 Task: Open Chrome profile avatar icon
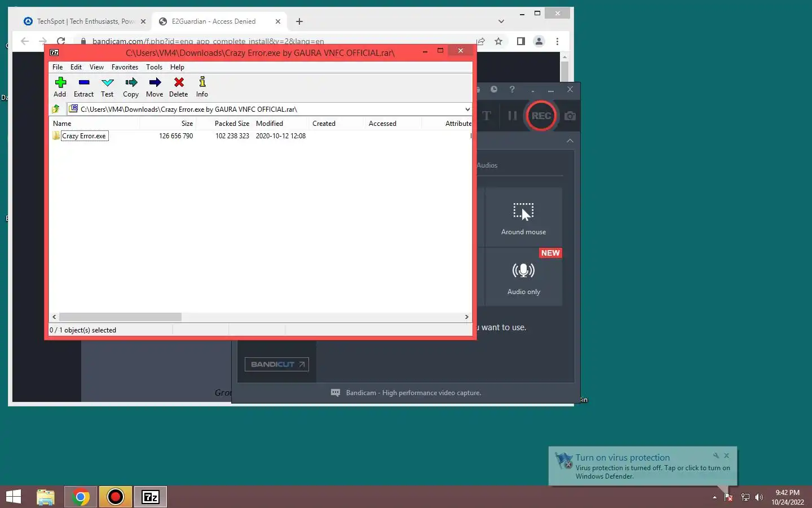pyautogui.click(x=539, y=41)
